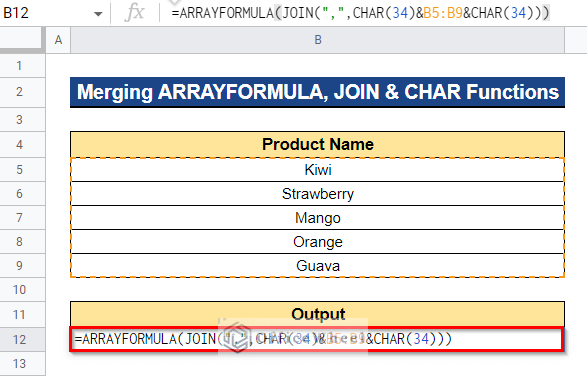Select row 11 header
Image resolution: width=587 pixels, height=376 pixels.
[22, 315]
